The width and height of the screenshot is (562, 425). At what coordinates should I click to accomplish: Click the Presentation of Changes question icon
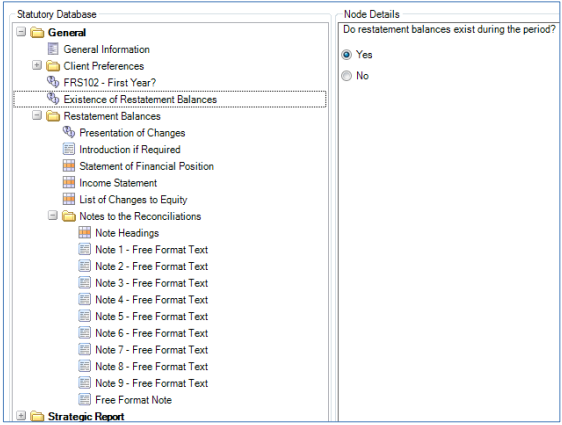click(x=69, y=132)
